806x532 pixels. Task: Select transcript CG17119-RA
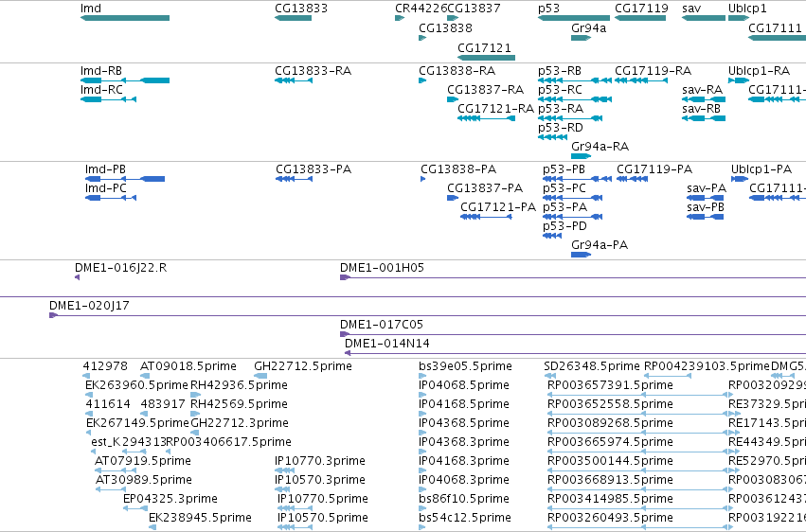click(x=641, y=80)
